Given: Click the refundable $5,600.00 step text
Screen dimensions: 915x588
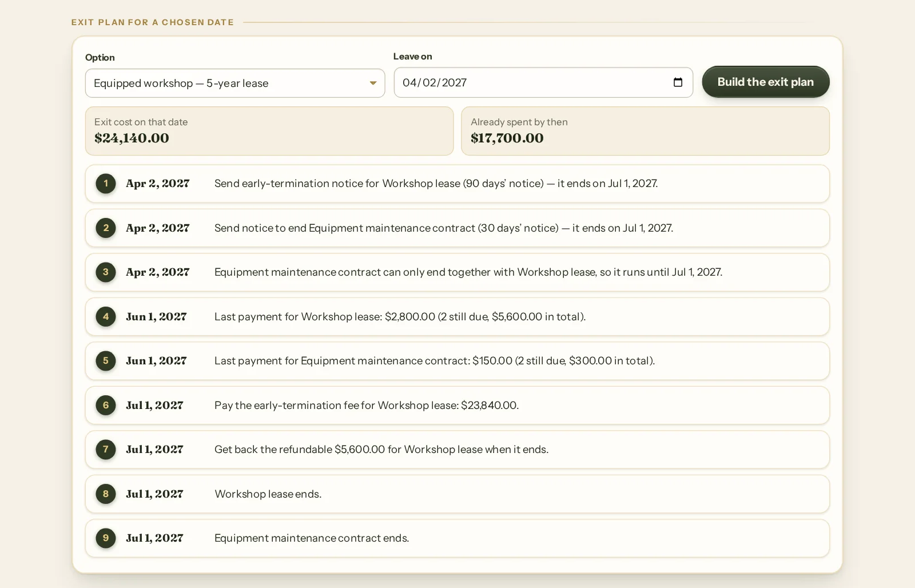Looking at the screenshot, I should coord(381,450).
